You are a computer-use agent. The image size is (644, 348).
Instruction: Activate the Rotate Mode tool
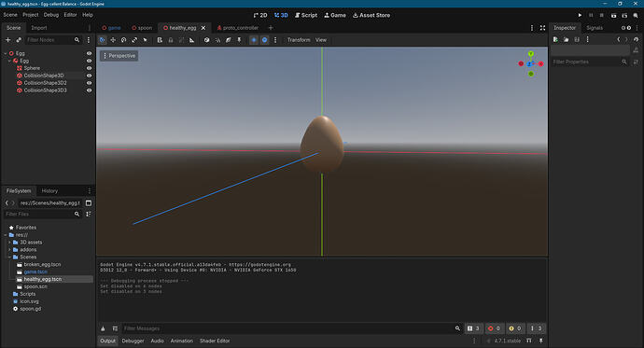click(123, 40)
